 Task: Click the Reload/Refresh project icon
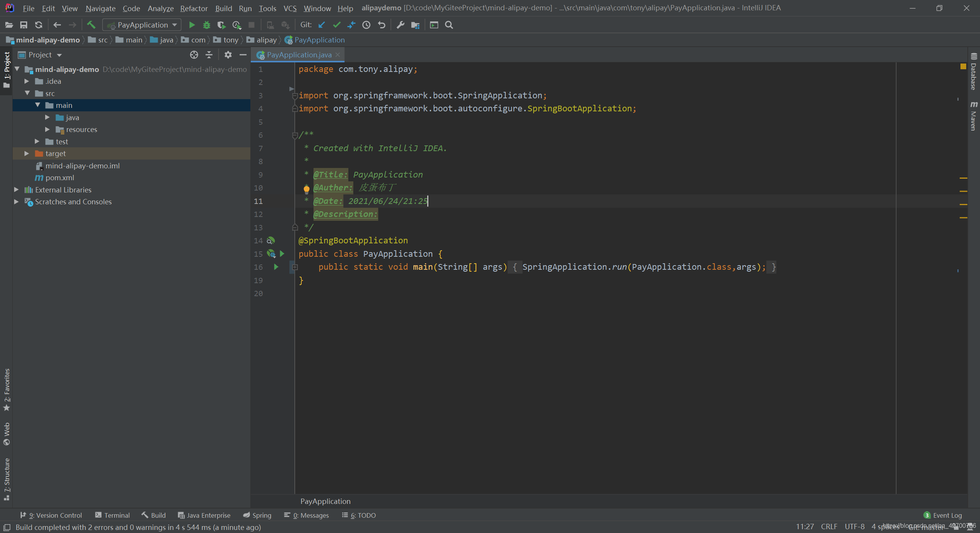pyautogui.click(x=39, y=25)
